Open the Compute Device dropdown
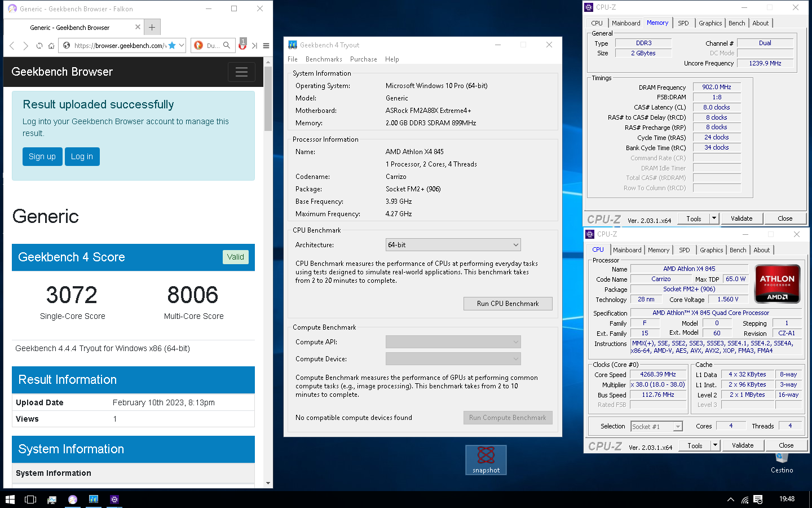This screenshot has height=508, width=812. pos(453,359)
